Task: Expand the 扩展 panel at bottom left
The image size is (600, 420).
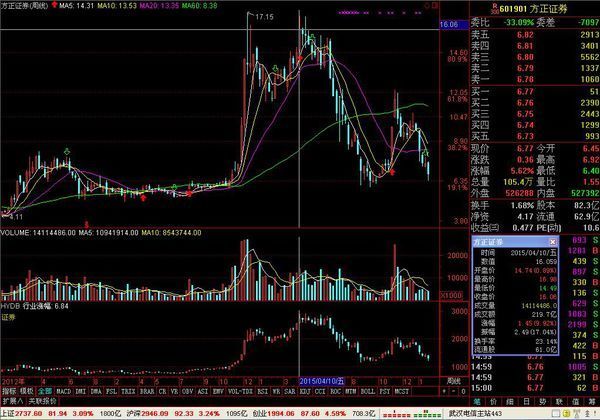Action: point(16,401)
